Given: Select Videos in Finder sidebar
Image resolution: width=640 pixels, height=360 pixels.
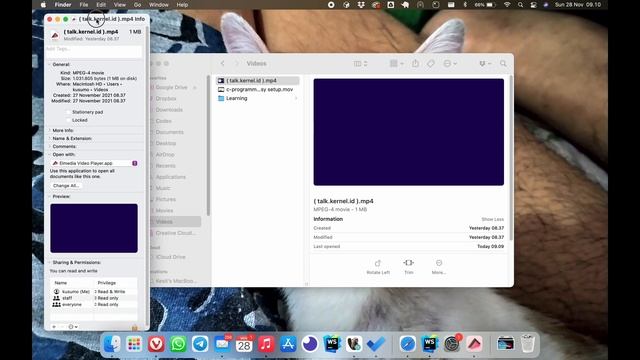Looking at the screenshot, I should 176,222.
